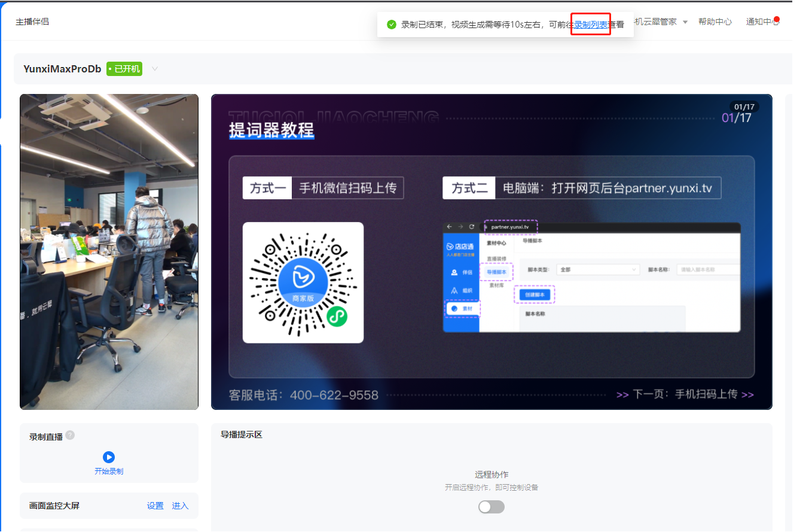Image resolution: width=812 pixels, height=532 pixels.
Task: Click the YunxiMaxProDb device name
Action: click(62, 69)
